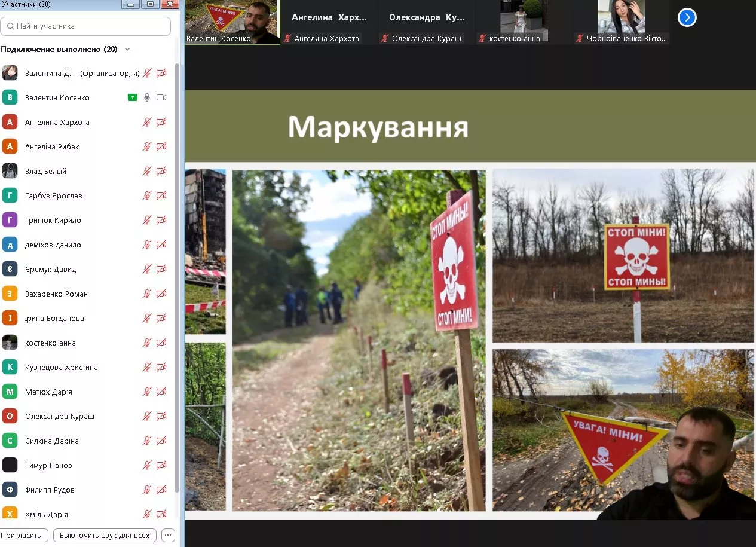Click "Выключить звук для всех" button
The width and height of the screenshot is (756, 547).
(x=105, y=535)
